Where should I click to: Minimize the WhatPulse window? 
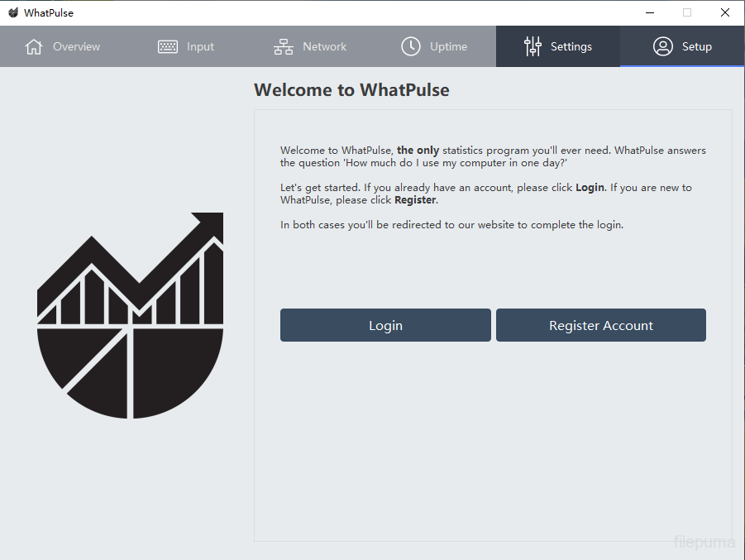[x=649, y=12]
